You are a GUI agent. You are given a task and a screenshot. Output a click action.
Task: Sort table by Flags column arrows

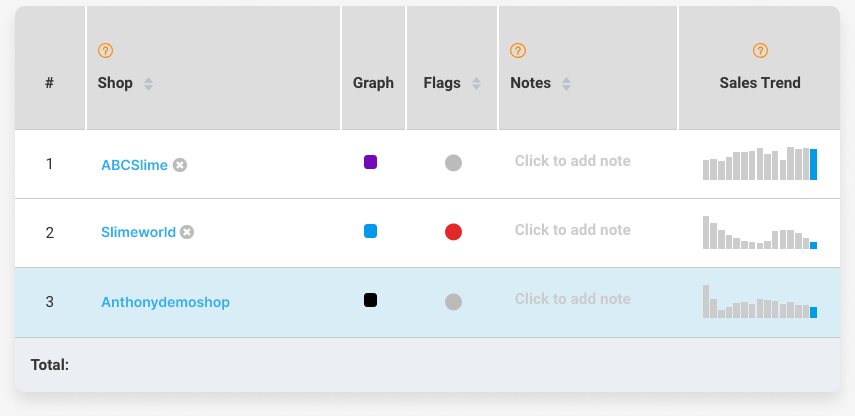point(476,83)
